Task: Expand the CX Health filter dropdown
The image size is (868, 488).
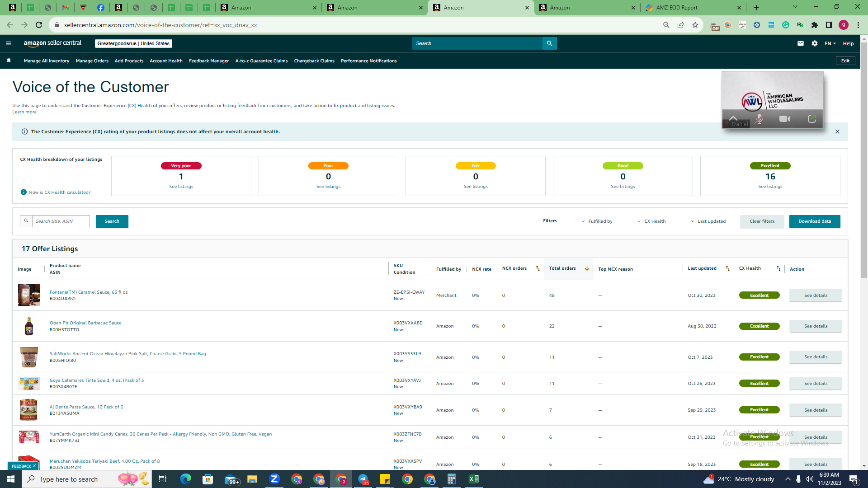Action: click(651, 221)
